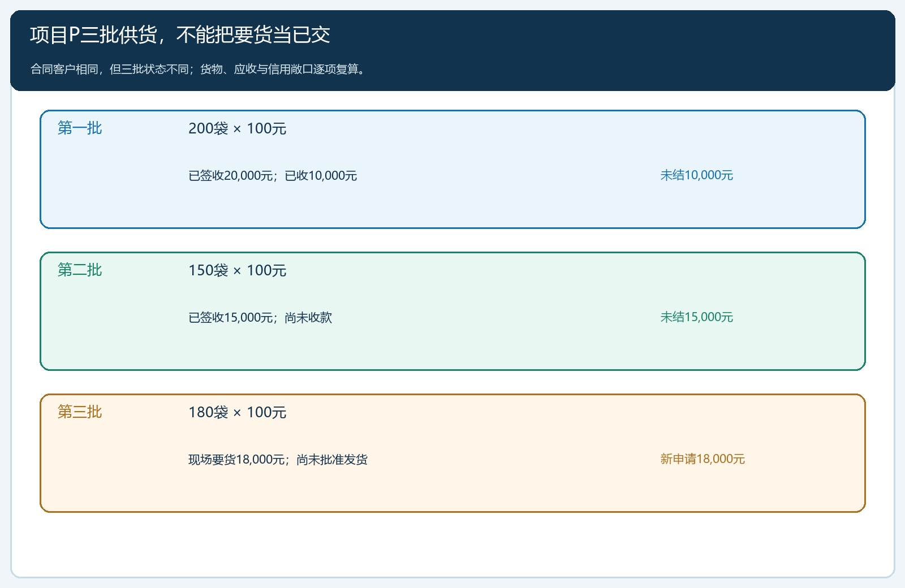The image size is (905, 588).
Task: Select the 第一批 label
Action: click(80, 128)
